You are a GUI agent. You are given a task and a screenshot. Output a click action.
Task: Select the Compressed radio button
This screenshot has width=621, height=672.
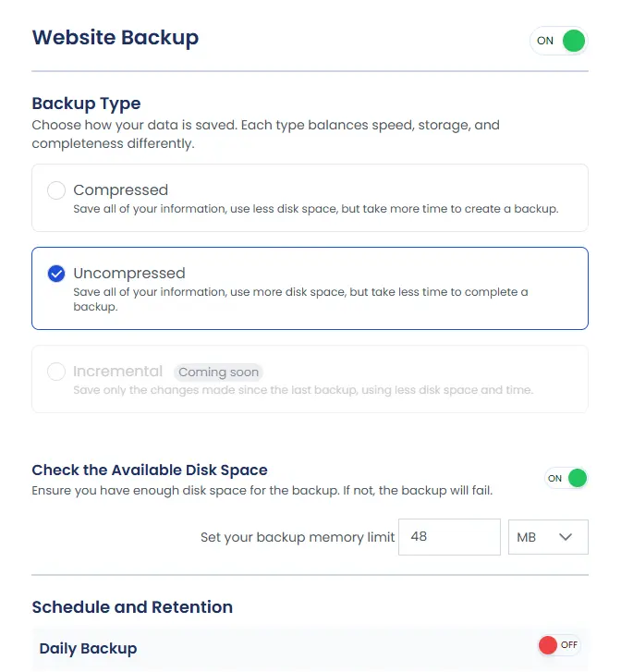click(56, 190)
